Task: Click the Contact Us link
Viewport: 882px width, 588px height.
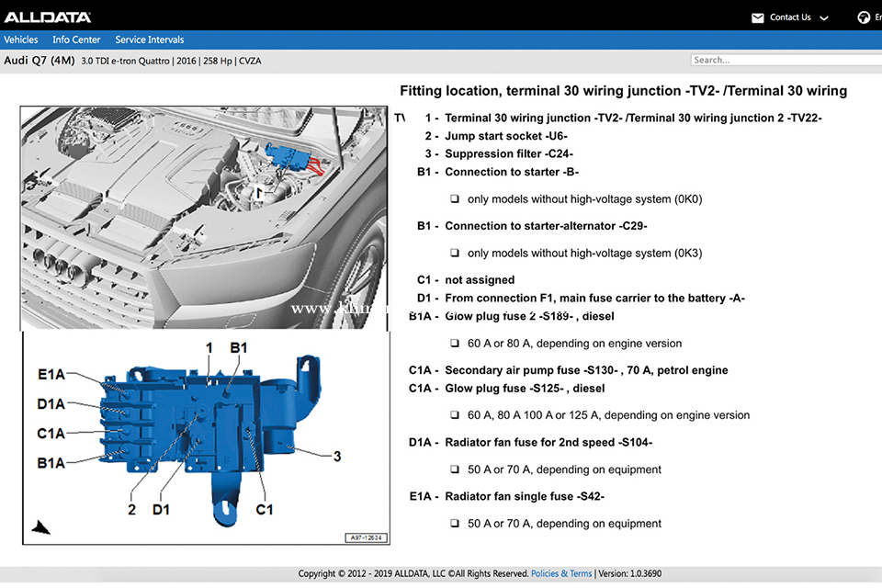Action: pos(790,17)
